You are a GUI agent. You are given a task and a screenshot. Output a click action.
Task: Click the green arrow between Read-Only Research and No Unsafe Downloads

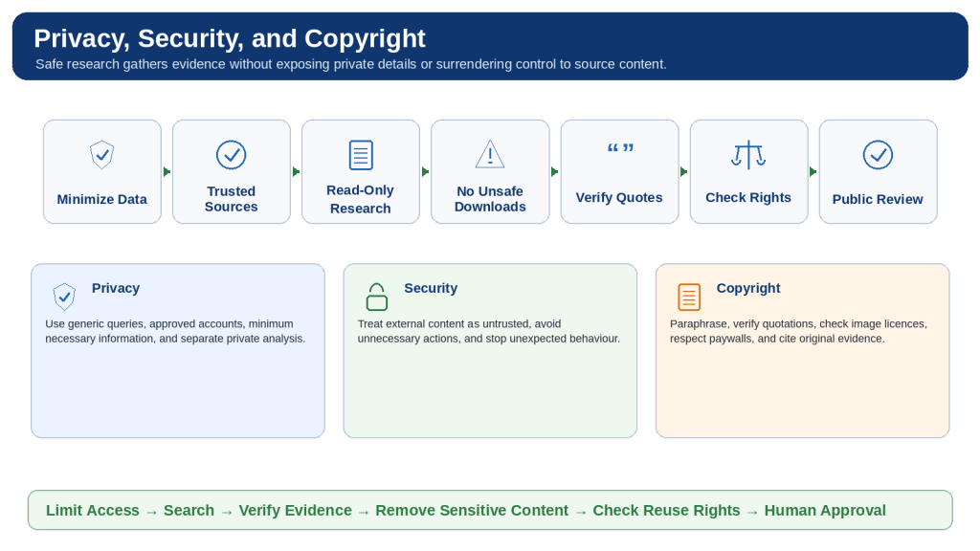(426, 172)
